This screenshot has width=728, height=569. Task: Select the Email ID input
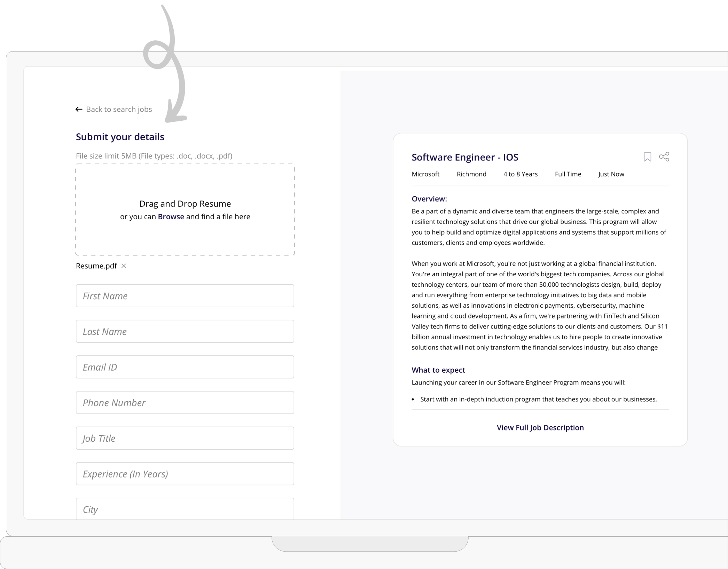point(185,367)
